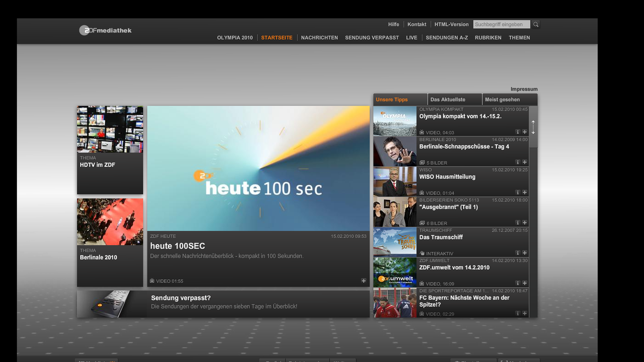Add Olympia kompakt to watchlist with plus
Image resolution: width=644 pixels, height=362 pixels.
[525, 132]
